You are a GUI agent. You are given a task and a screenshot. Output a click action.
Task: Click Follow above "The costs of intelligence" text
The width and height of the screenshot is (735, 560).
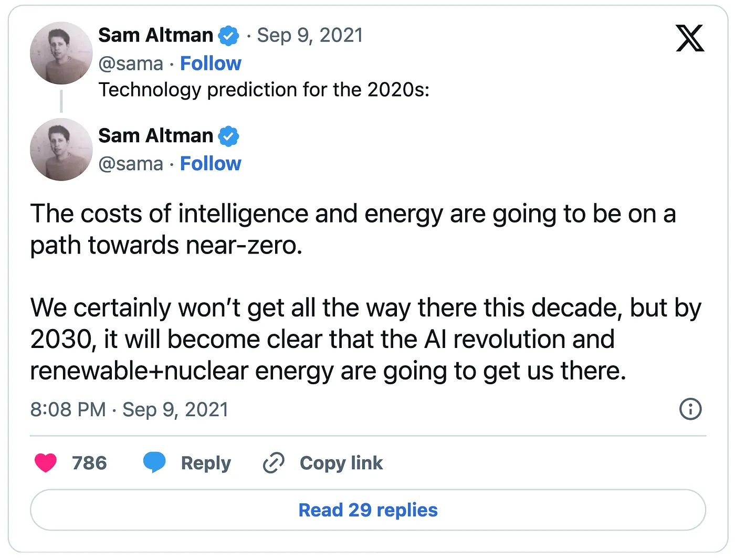coord(211,164)
